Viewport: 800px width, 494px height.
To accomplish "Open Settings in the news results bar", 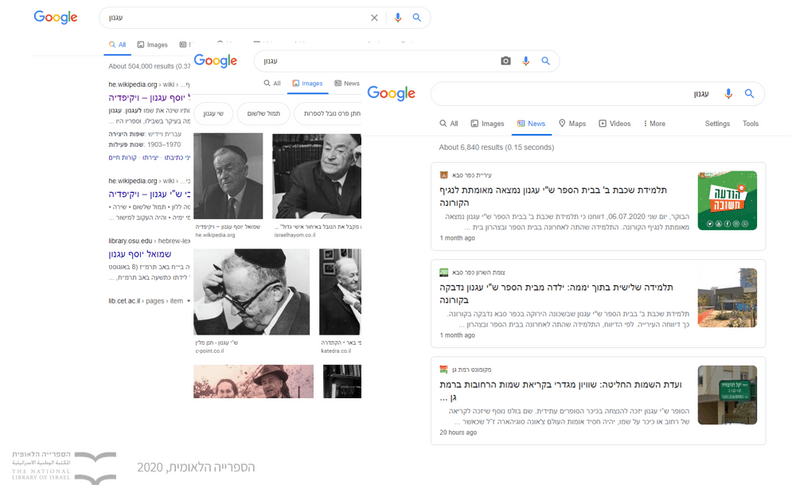I will (x=717, y=124).
